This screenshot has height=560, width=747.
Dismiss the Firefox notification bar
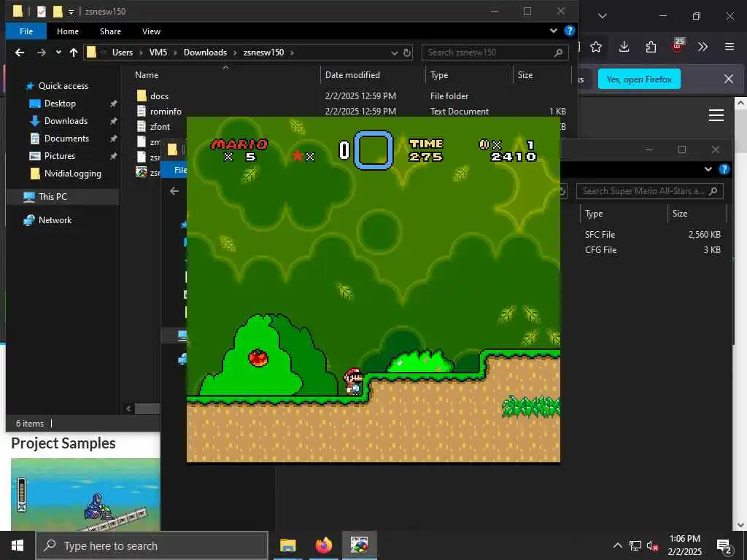coord(729,79)
